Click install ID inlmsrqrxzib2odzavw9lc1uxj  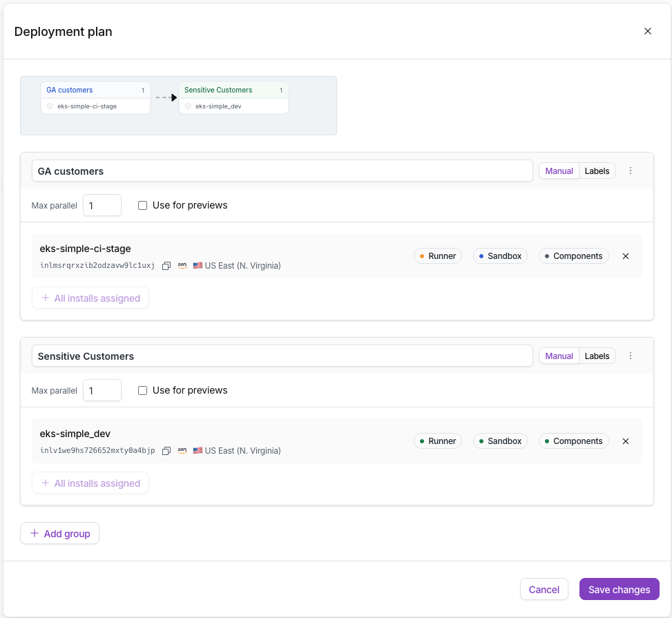[x=97, y=265]
